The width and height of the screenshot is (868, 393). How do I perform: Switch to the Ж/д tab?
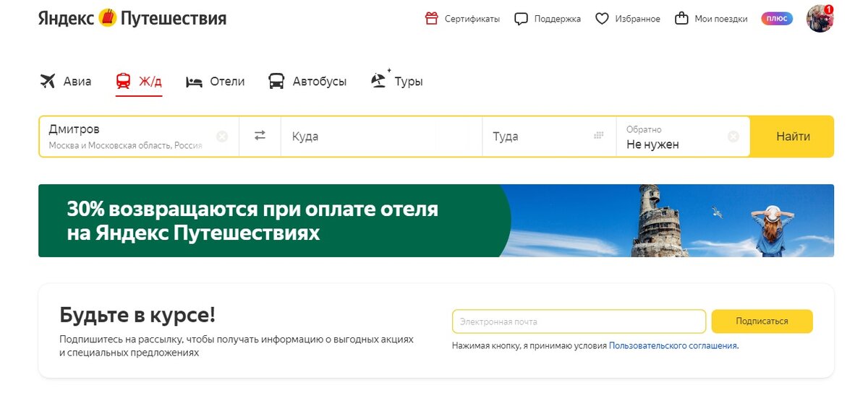(x=139, y=82)
